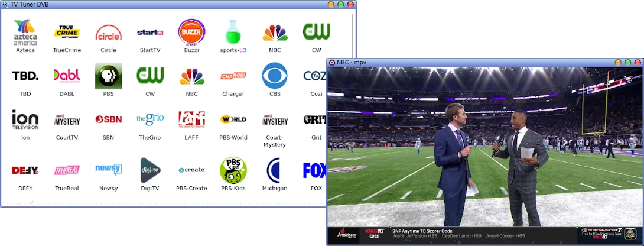Open the Buzzr channel icon

(192, 32)
